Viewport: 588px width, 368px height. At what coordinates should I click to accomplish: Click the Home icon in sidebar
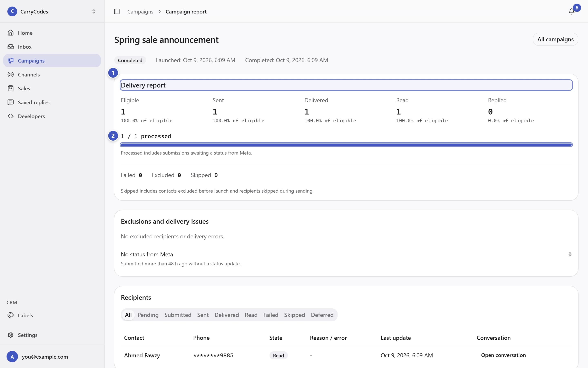10,33
